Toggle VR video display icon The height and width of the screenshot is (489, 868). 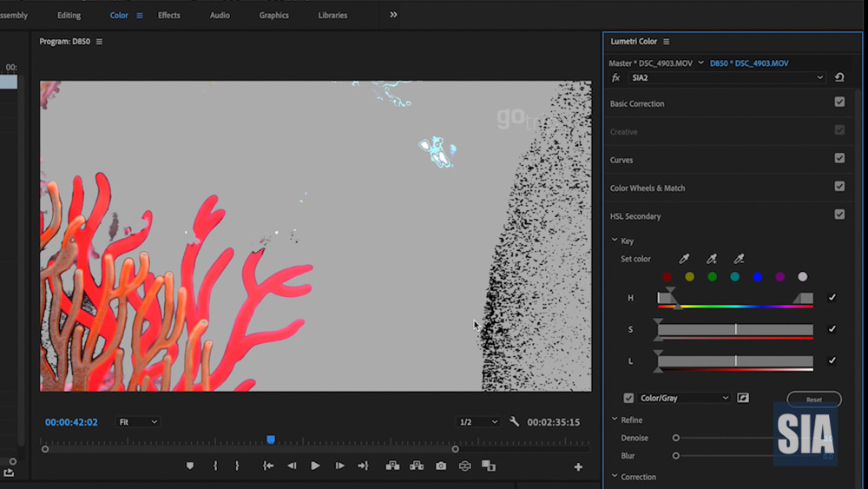465,466
